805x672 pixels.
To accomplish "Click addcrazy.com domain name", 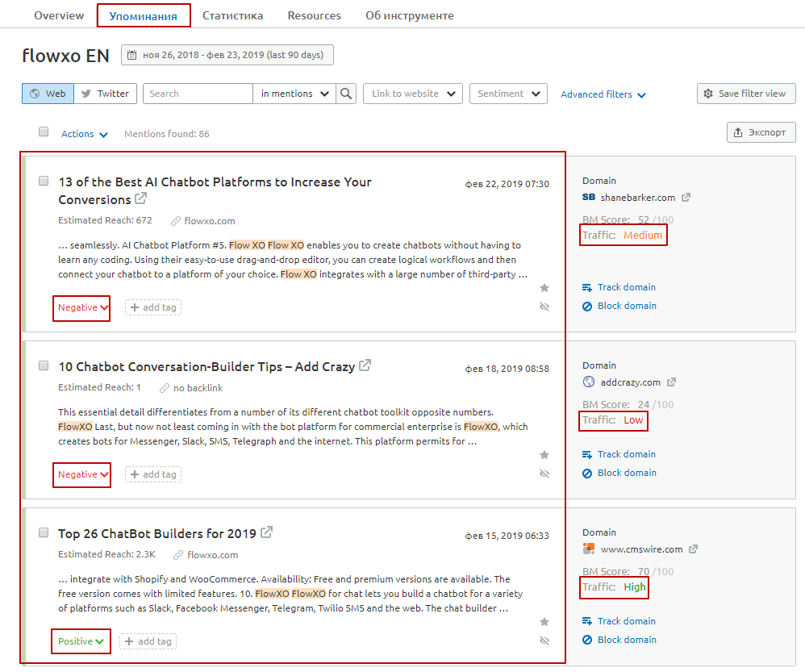I will tap(631, 382).
